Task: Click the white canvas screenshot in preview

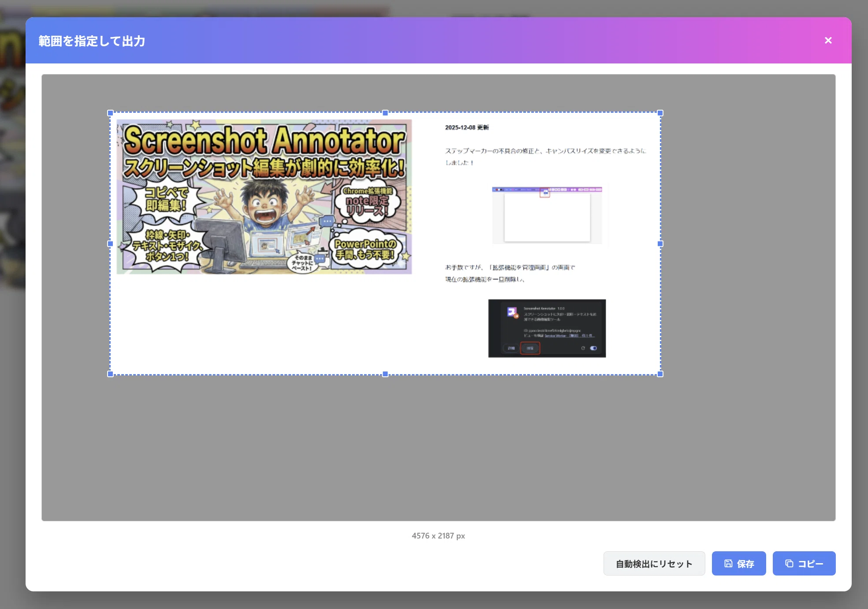Action: coord(547,215)
